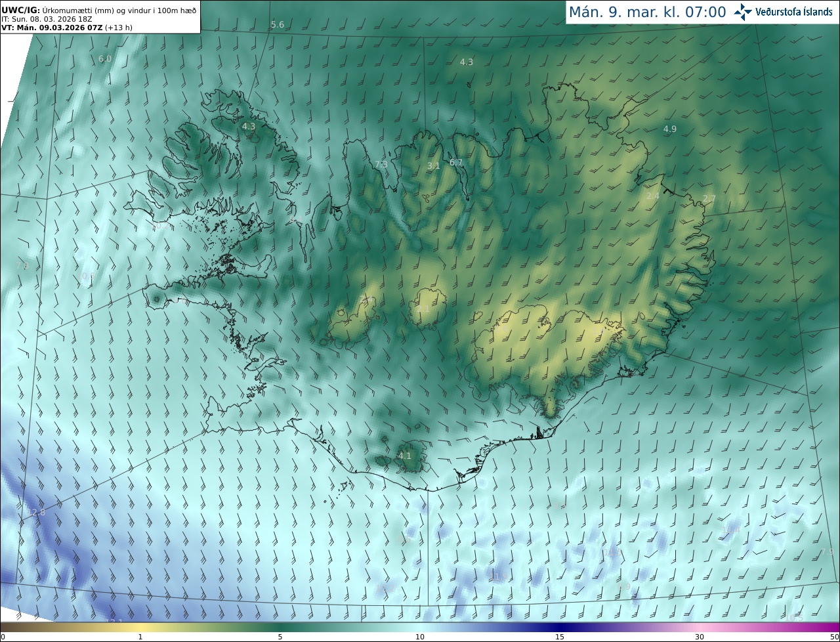Click the 2.7 value label on map

(x=709, y=199)
